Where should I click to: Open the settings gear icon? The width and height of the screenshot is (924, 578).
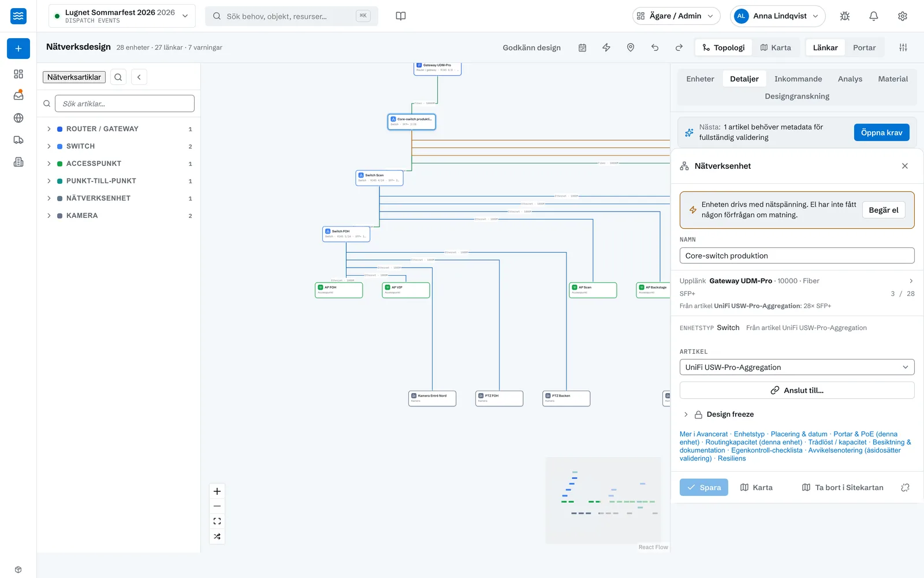coord(903,16)
